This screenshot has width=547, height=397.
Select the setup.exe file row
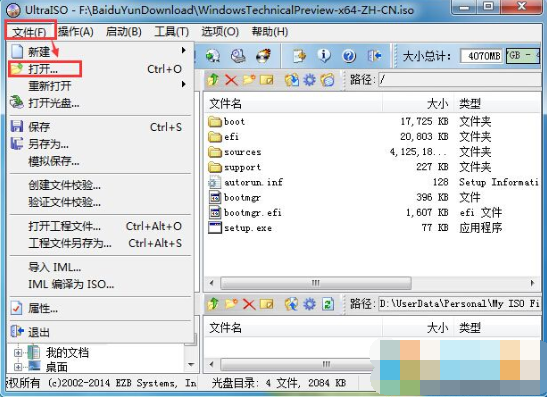tap(372, 228)
